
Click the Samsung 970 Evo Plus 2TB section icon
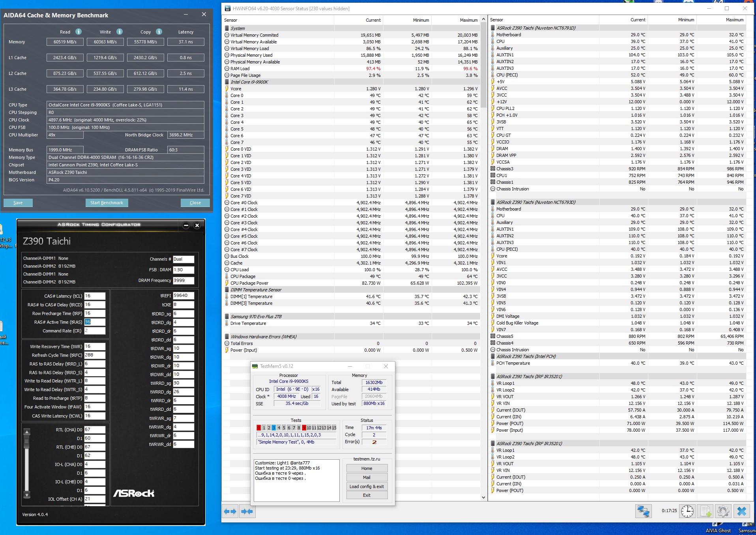227,317
